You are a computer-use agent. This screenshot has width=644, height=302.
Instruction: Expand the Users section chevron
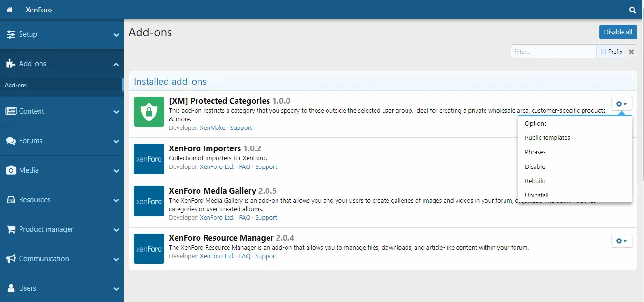tap(116, 289)
